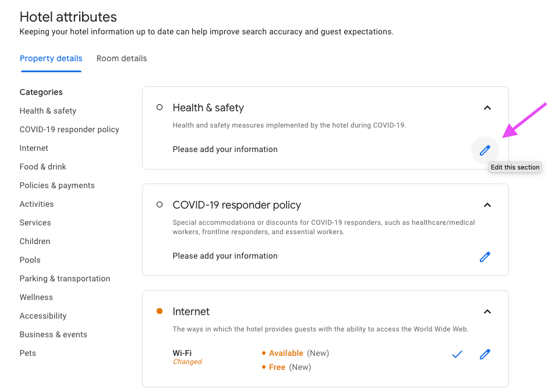This screenshot has height=392, width=555.
Task: Go to Parking & transportation category
Action: coord(65,278)
